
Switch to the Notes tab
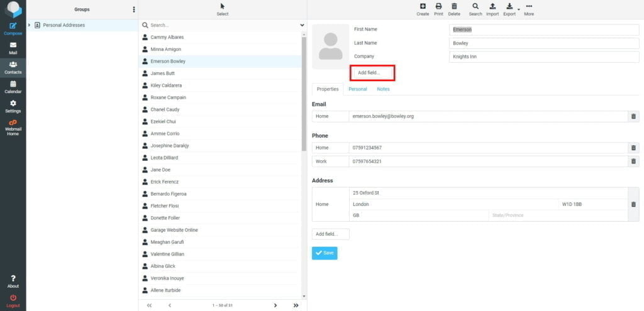point(383,89)
